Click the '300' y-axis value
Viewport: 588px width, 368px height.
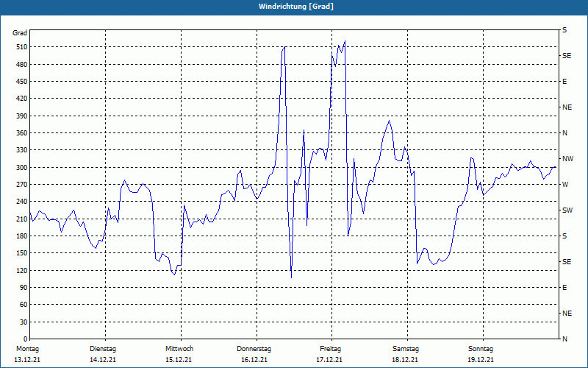(x=22, y=167)
